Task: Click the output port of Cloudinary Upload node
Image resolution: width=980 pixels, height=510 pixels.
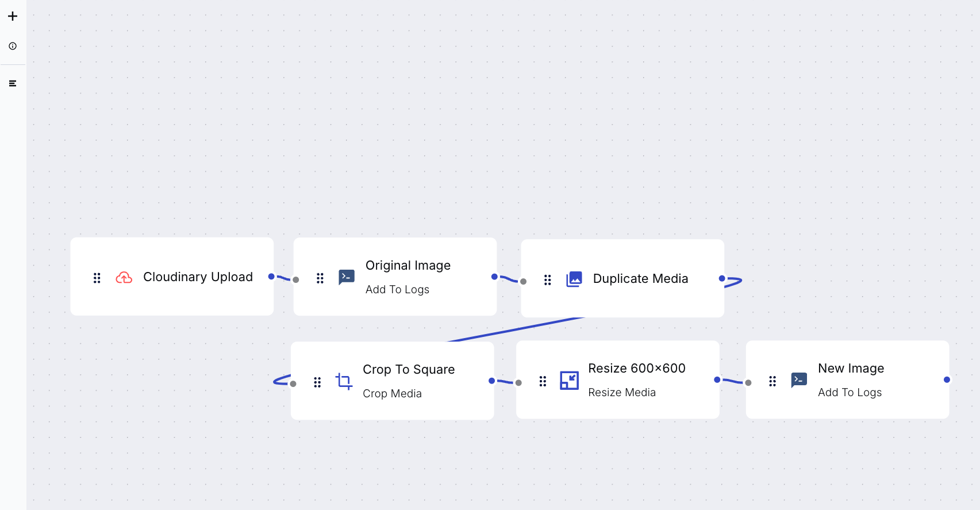Action: click(271, 277)
